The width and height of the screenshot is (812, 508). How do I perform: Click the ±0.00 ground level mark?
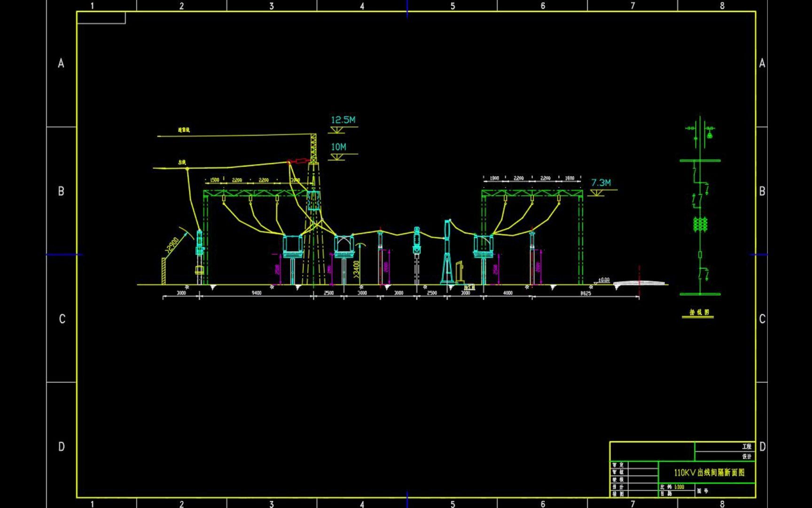tap(604, 280)
